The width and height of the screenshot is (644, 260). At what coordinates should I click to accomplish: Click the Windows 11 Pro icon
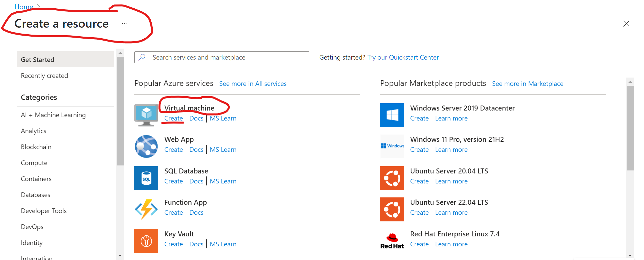(392, 146)
